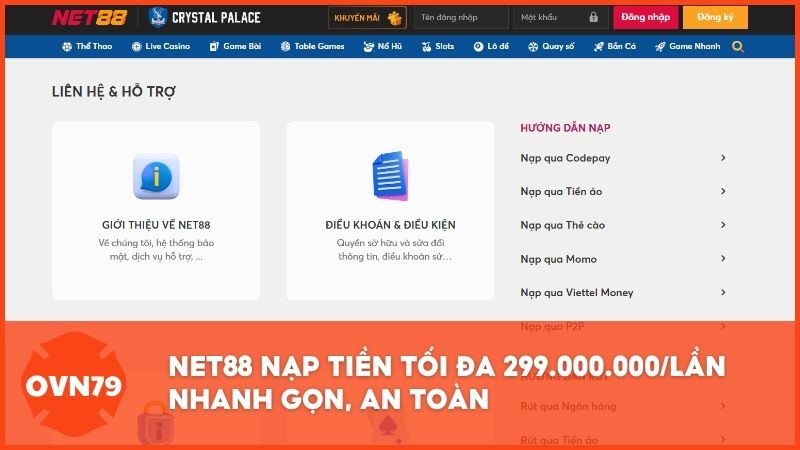The image size is (800, 450).
Task: Click the Hướng dẫn nạp heading
Action: 565,128
